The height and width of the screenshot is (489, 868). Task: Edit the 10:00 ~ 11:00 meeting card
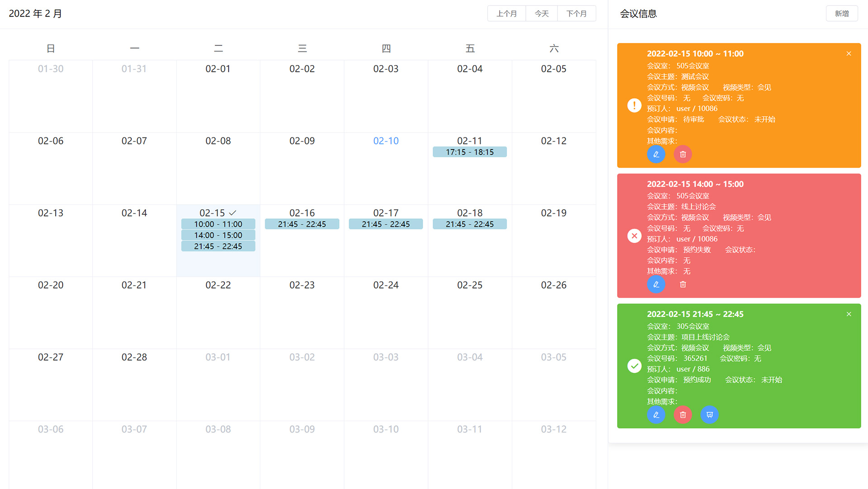point(656,154)
